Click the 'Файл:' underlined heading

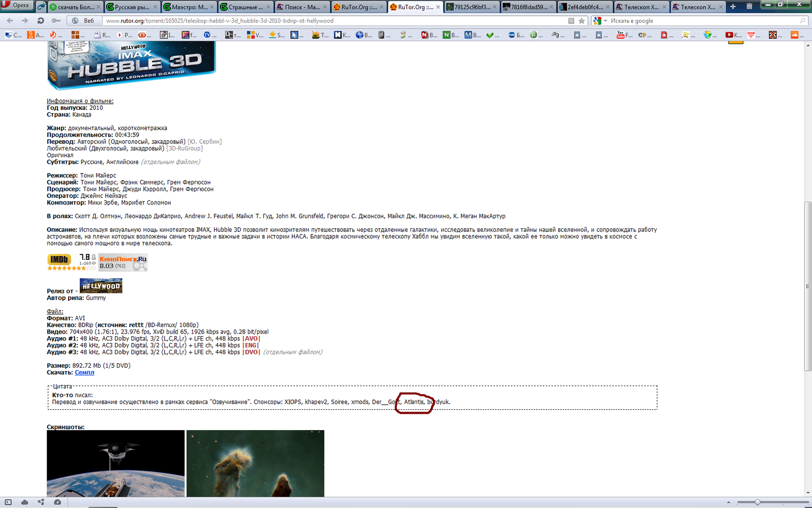pyautogui.click(x=55, y=311)
